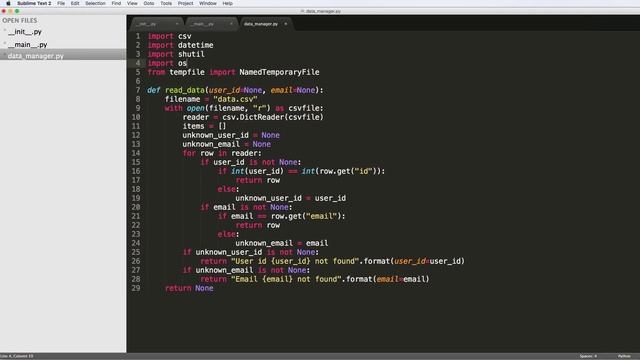Select __init__.py in the Open Files sidebar
This screenshot has height=360, width=640.
25,32
